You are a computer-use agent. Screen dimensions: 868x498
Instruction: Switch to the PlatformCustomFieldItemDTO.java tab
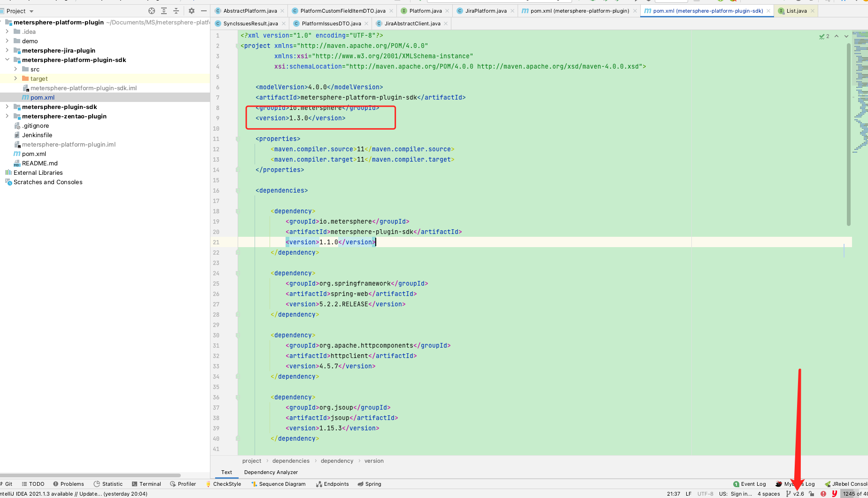coord(342,11)
